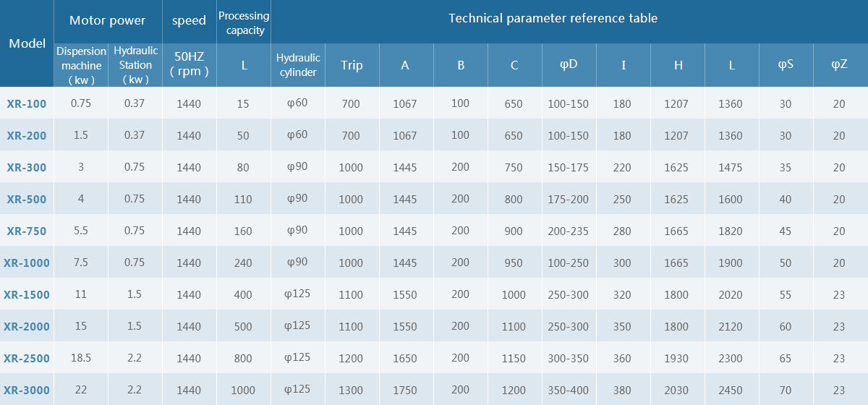Click the Motor power header
This screenshot has width=868, height=405.
point(108,21)
